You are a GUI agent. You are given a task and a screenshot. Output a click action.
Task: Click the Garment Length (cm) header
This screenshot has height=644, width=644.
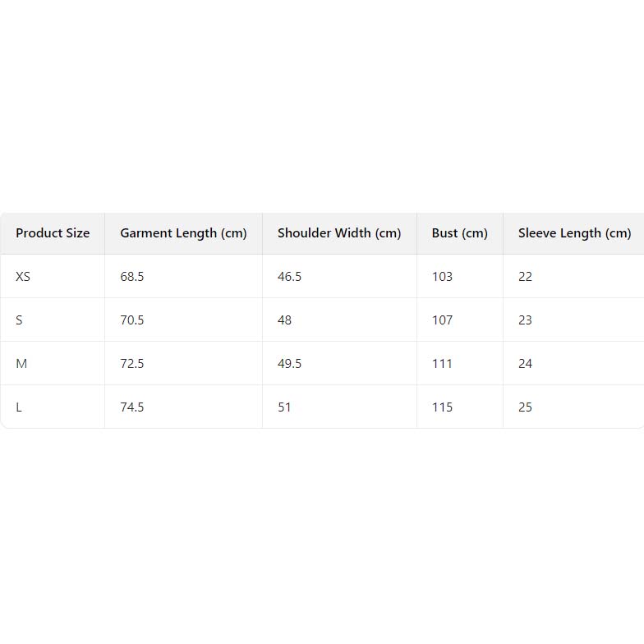[183, 233]
